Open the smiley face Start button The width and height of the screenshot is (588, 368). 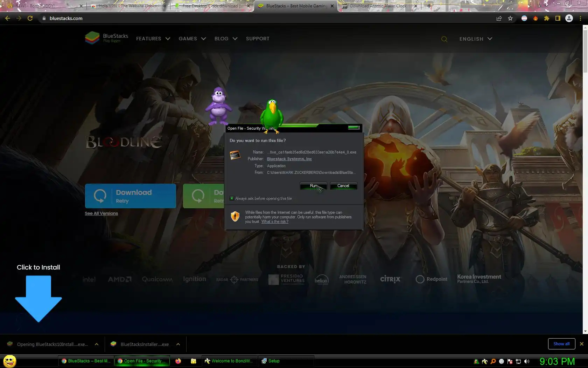(x=10, y=361)
